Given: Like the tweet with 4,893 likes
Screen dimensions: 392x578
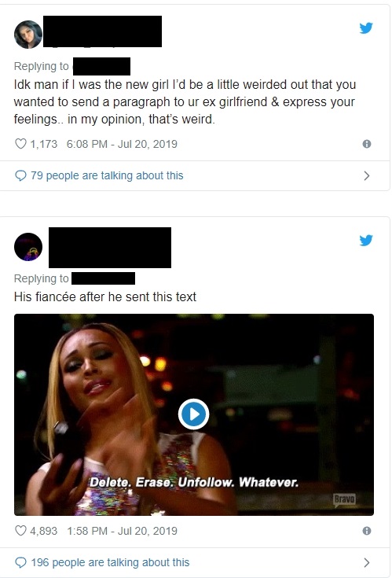Looking at the screenshot, I should pos(20,531).
